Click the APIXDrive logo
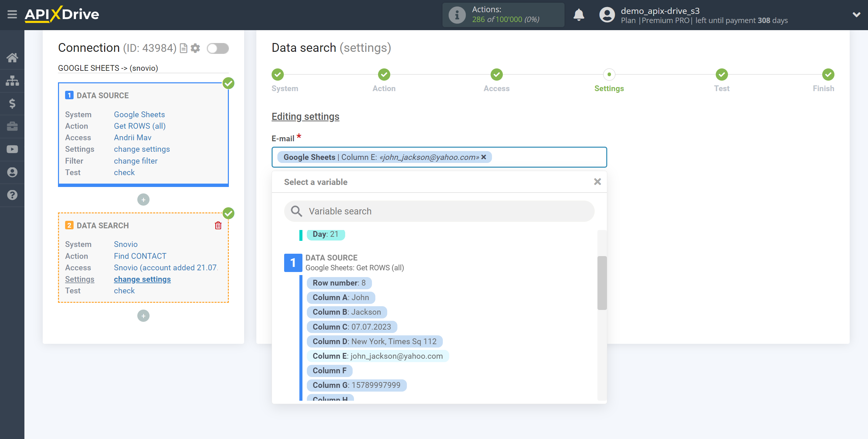 coord(62,15)
